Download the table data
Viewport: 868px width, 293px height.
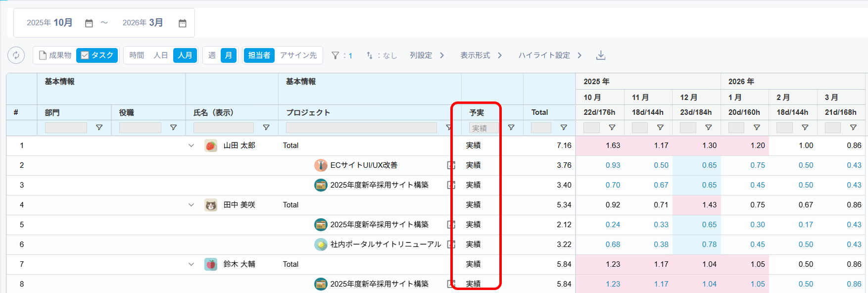(600, 55)
